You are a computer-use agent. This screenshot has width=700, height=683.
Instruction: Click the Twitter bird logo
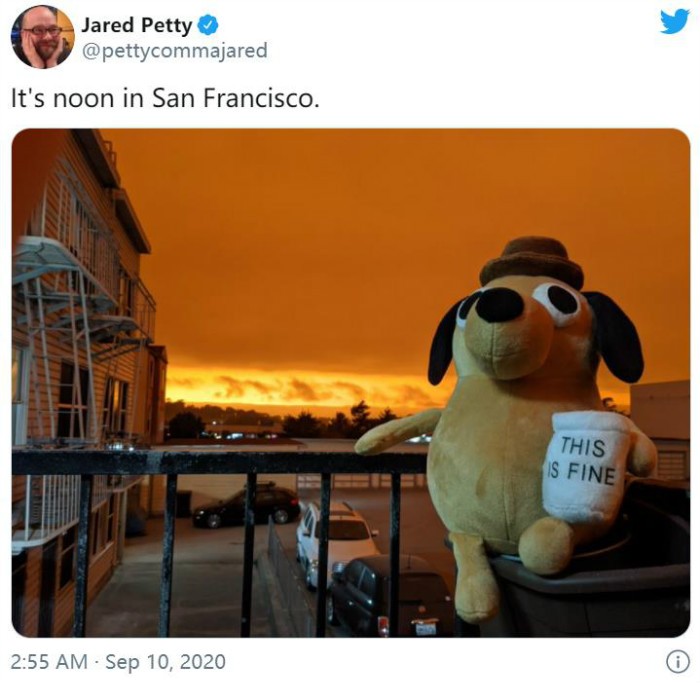click(675, 22)
